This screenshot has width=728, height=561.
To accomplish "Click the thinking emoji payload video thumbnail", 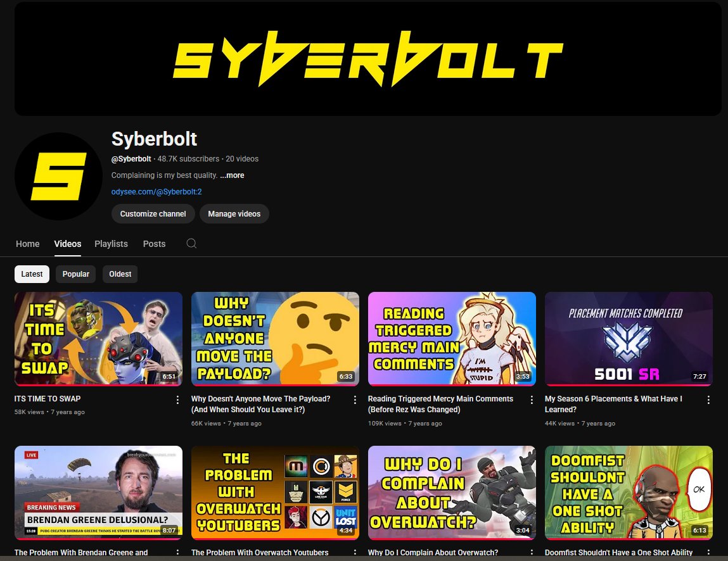I will [276, 339].
